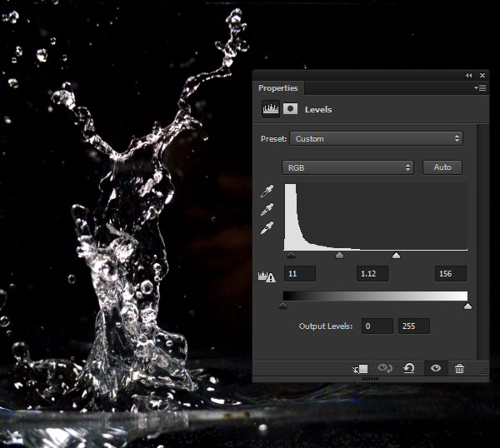The width and height of the screenshot is (500, 448).
Task: Collapse the Properties panel to icons
Action: point(468,76)
